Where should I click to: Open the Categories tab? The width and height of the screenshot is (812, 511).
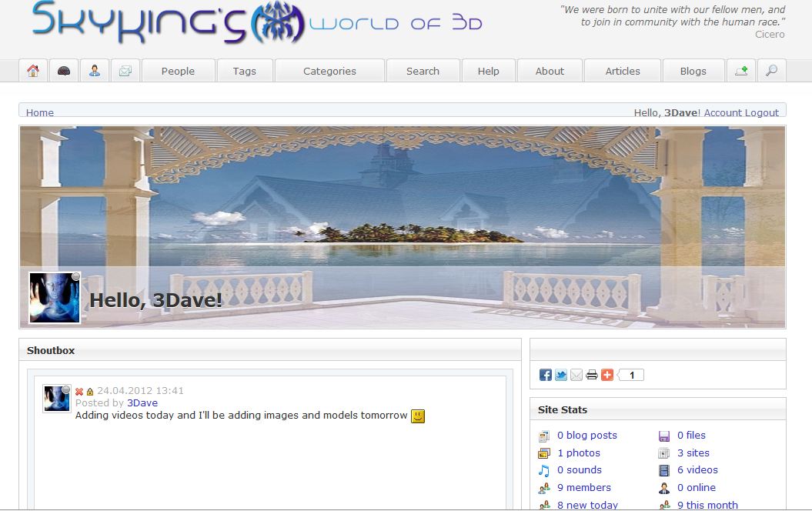click(x=330, y=71)
